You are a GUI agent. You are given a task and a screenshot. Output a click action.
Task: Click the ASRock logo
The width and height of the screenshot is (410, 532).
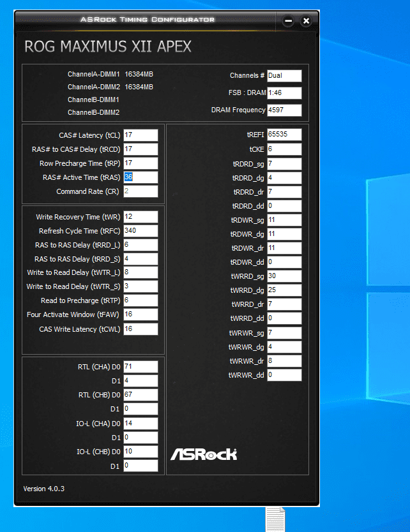click(x=204, y=454)
